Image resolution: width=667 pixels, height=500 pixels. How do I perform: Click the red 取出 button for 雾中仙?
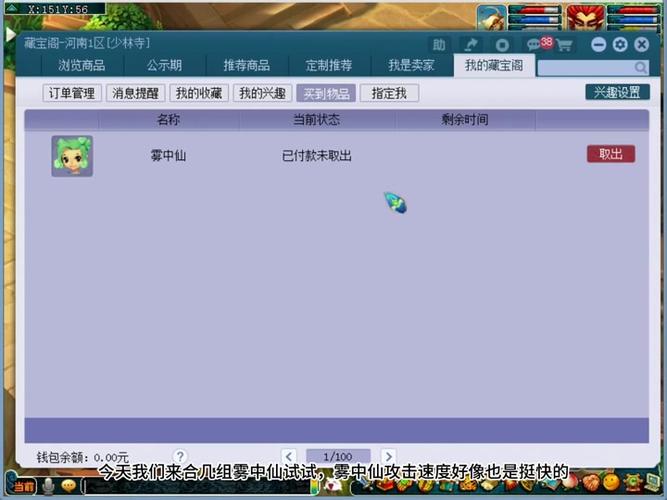[x=611, y=154]
